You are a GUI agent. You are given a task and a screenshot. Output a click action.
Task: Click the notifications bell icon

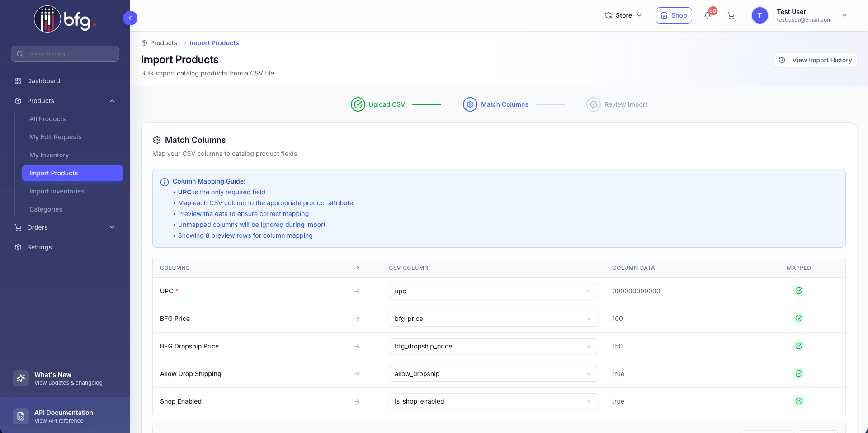click(x=708, y=15)
